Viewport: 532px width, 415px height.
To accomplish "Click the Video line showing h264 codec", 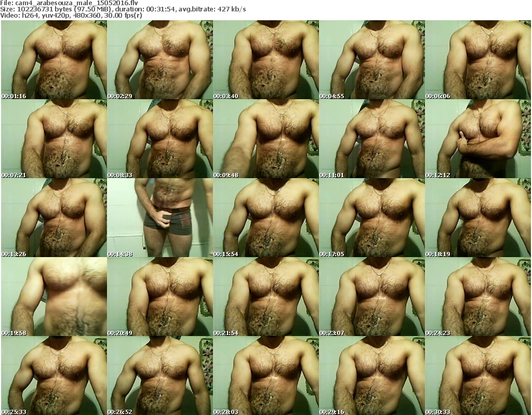I will (x=71, y=15).
